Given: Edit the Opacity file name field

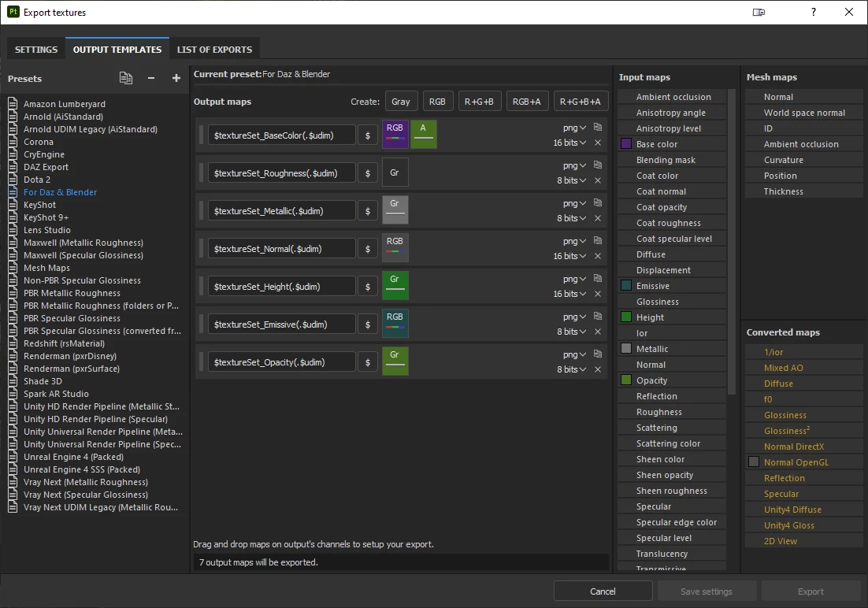Looking at the screenshot, I should click(282, 362).
